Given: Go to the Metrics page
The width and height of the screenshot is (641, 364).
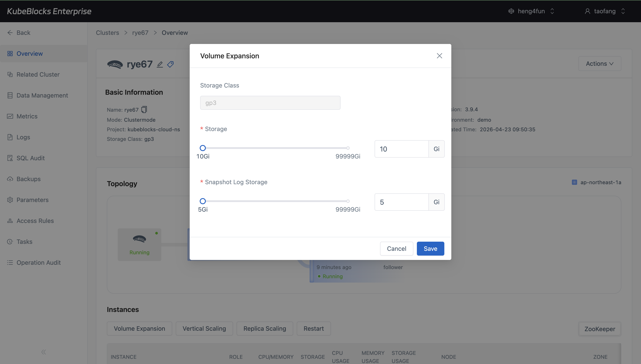Looking at the screenshot, I should (x=27, y=116).
